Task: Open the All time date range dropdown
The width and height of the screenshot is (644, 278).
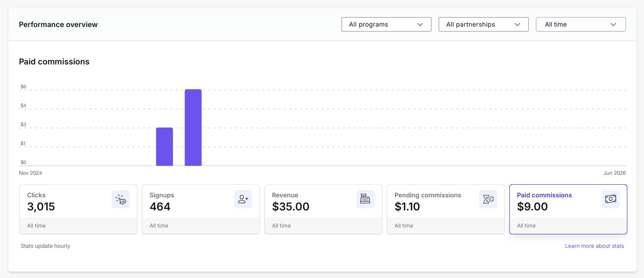Action: point(581,24)
